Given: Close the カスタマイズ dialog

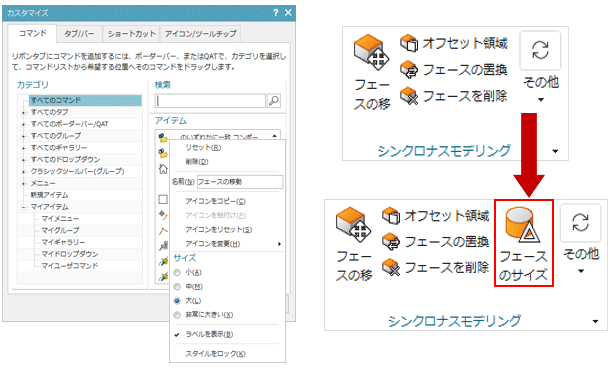Looking at the screenshot, I should [x=288, y=13].
